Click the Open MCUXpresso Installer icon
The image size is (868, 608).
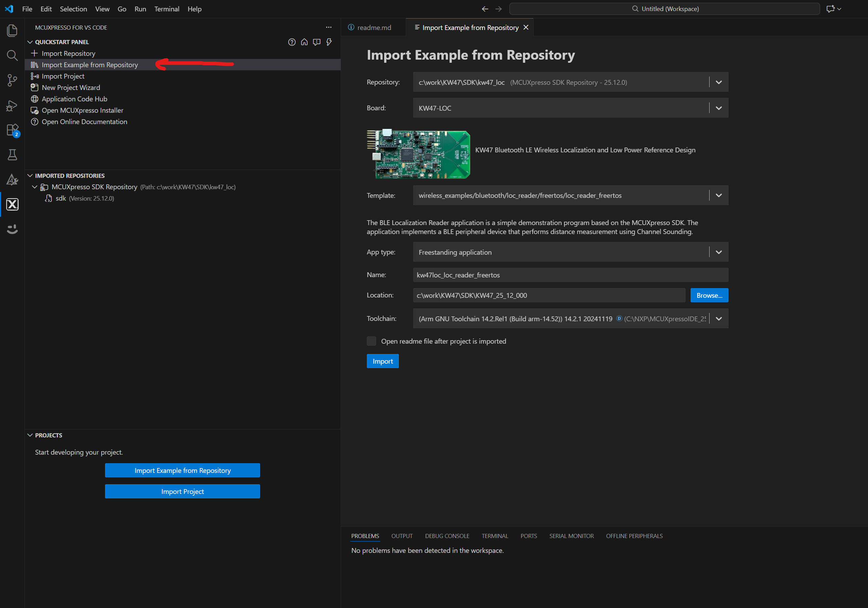(x=34, y=110)
